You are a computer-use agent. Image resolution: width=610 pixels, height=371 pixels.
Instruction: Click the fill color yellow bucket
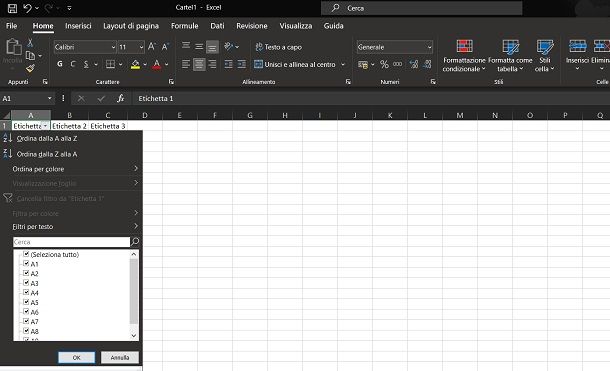pyautogui.click(x=135, y=64)
